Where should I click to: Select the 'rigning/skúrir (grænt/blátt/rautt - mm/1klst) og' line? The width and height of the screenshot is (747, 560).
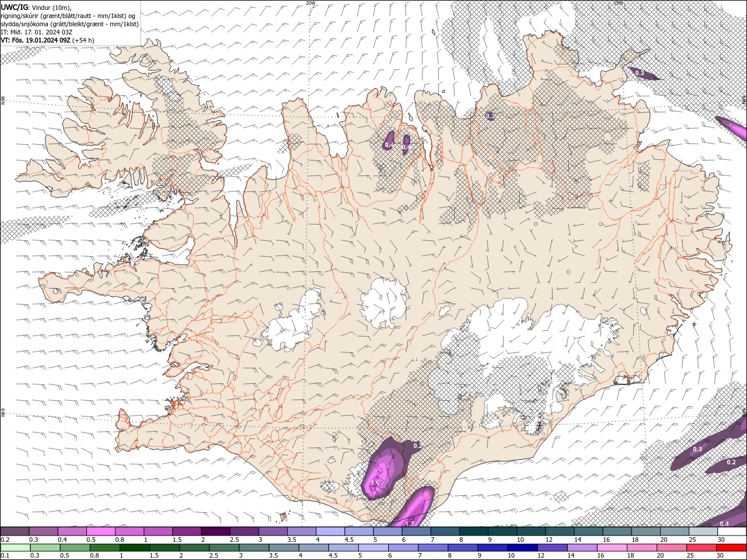[68, 15]
